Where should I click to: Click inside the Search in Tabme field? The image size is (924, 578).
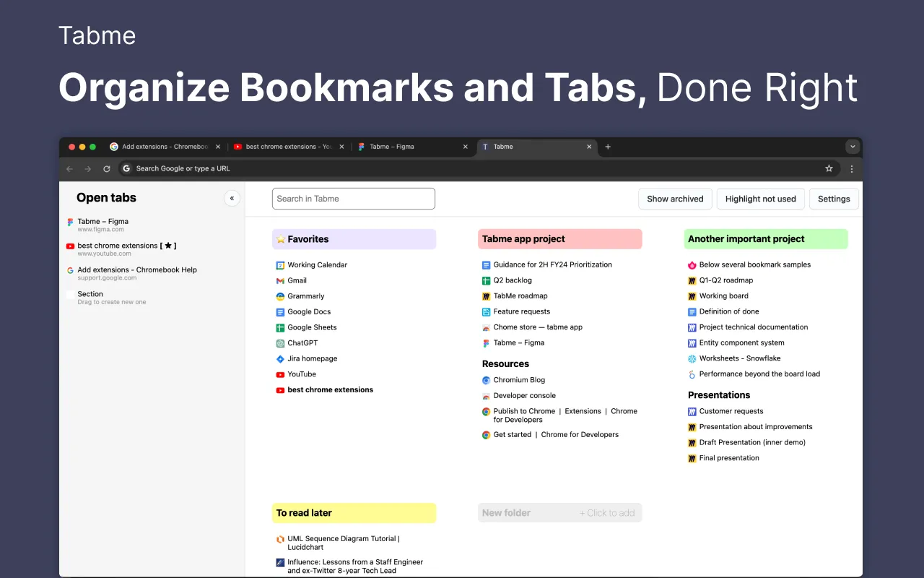[353, 198]
